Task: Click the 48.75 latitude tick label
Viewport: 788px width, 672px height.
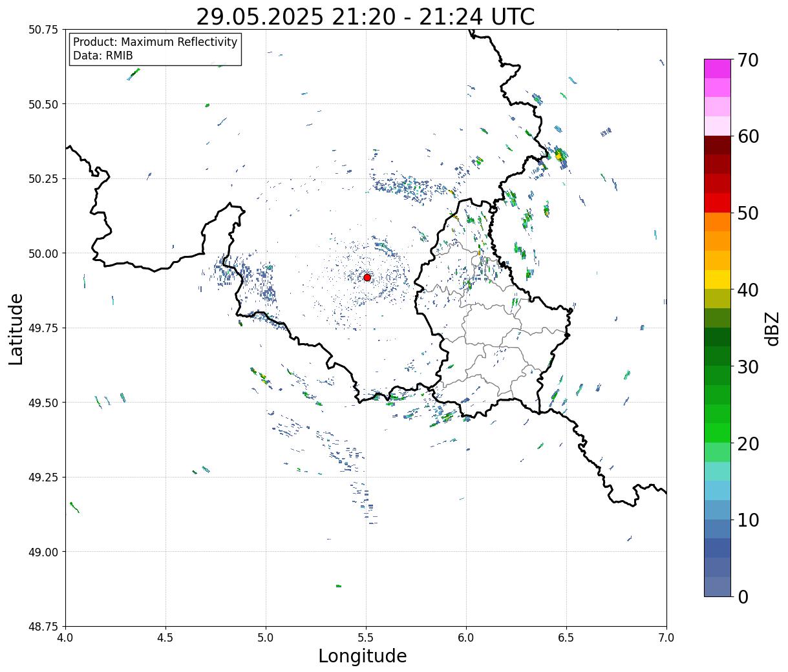Action: pos(43,627)
